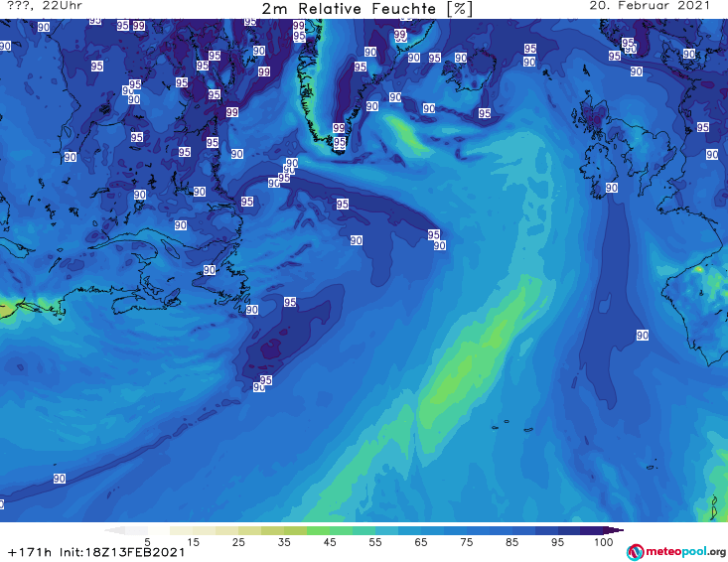
Task: Click the colorbar value '75'
Action: click(x=467, y=542)
